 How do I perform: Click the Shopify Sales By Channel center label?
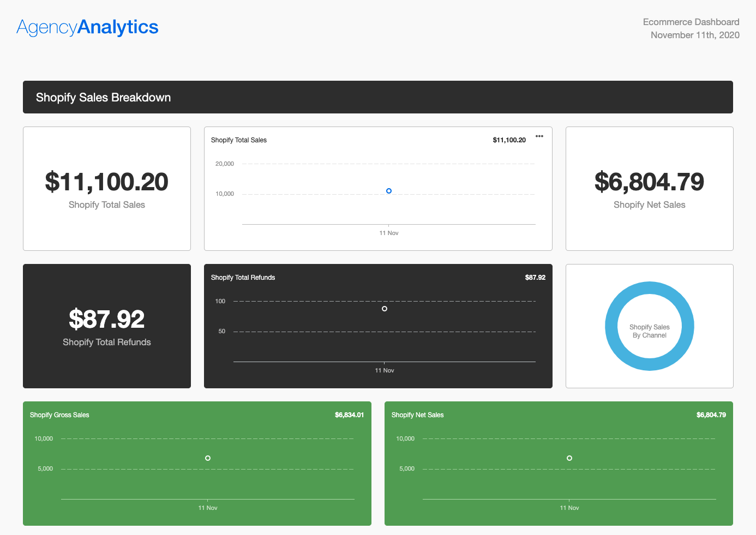(650, 331)
